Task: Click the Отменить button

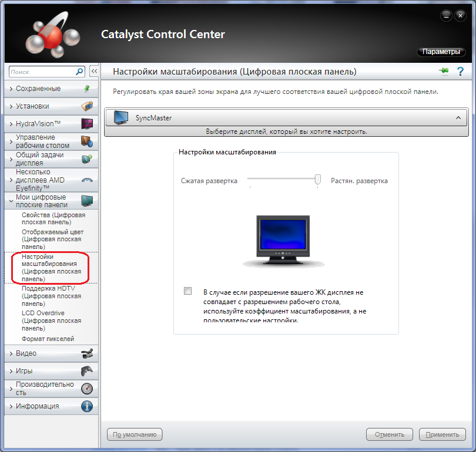Action: [x=390, y=434]
